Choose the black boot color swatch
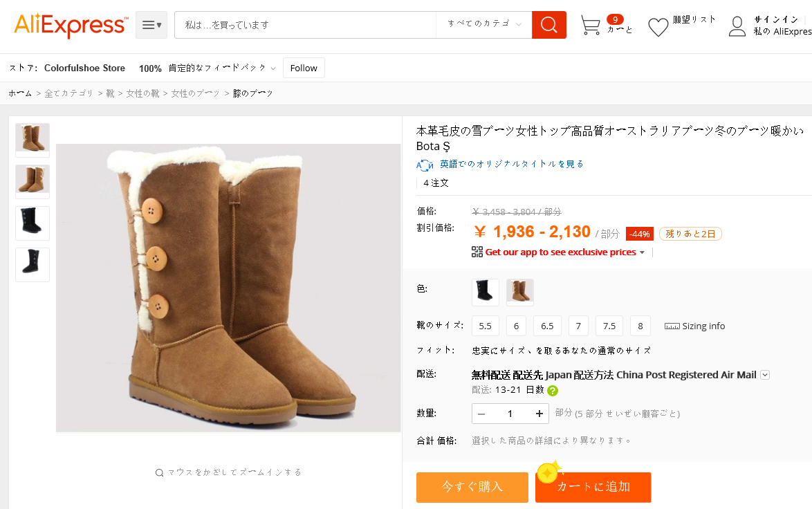 tap(486, 292)
